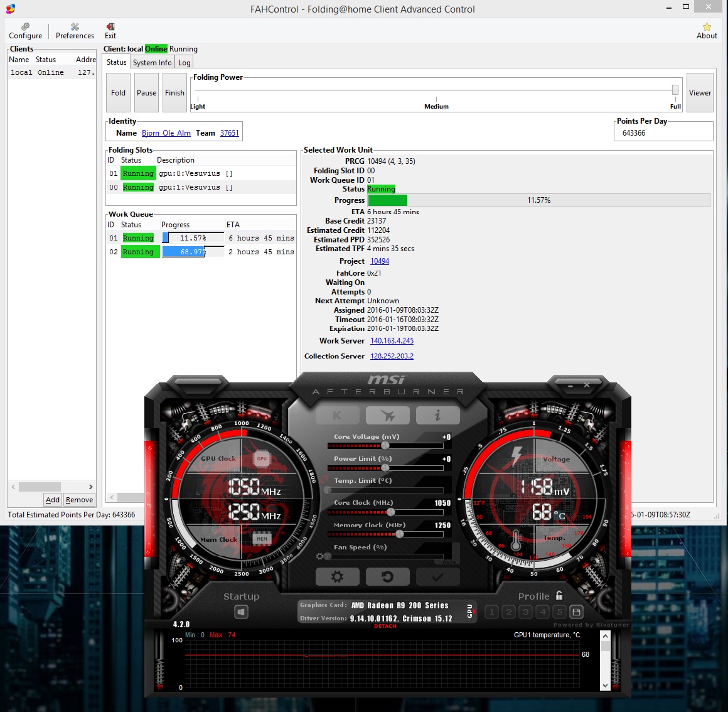Switch to the Log tab
Image resolution: width=728 pixels, height=712 pixels.
185,63
